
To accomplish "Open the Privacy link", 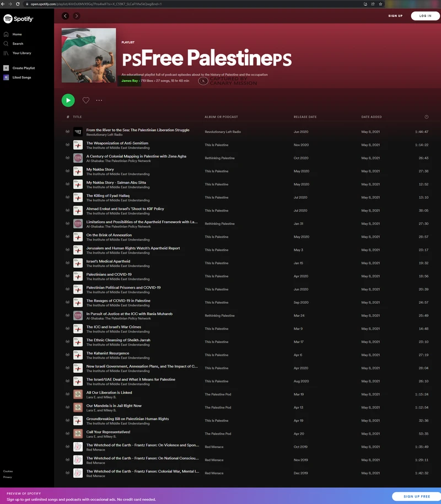I will [7, 478].
